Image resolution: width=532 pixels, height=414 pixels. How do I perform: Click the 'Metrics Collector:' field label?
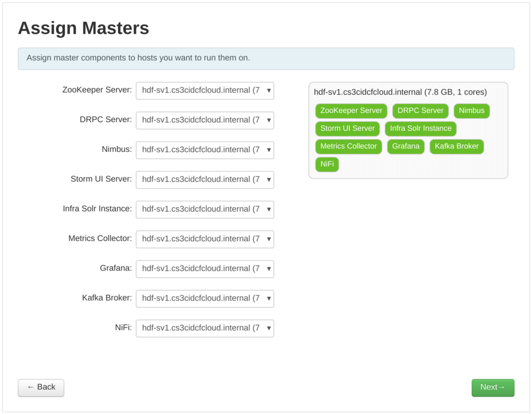point(100,238)
